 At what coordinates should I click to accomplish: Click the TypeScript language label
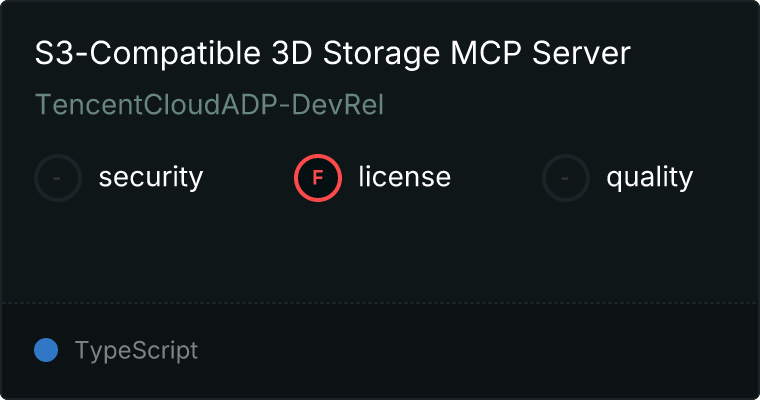pos(136,350)
